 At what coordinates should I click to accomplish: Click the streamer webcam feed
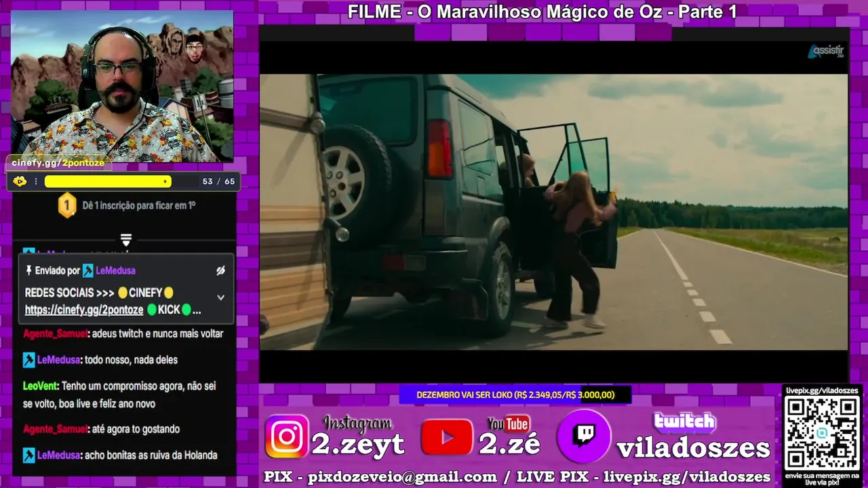point(122,86)
